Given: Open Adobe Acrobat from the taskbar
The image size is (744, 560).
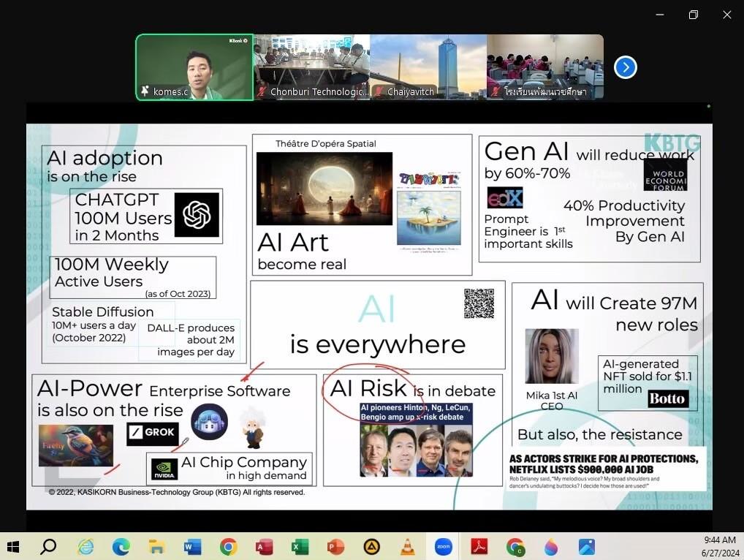Looking at the screenshot, I should pyautogui.click(x=479, y=546).
